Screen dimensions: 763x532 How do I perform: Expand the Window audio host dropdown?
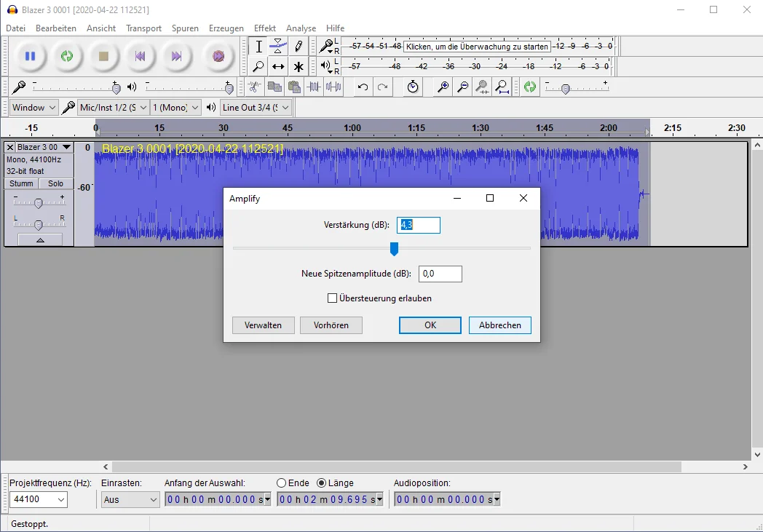pyautogui.click(x=34, y=108)
